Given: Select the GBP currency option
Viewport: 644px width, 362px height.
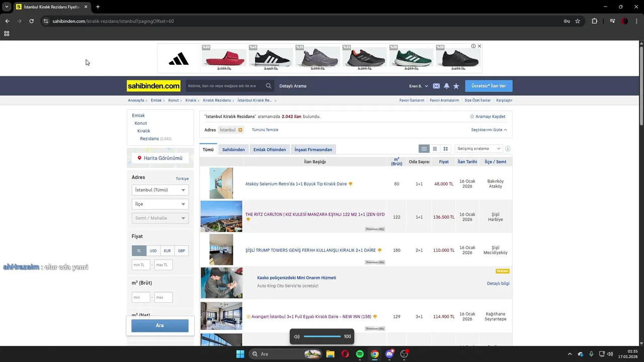Looking at the screenshot, I should pyautogui.click(x=181, y=251).
